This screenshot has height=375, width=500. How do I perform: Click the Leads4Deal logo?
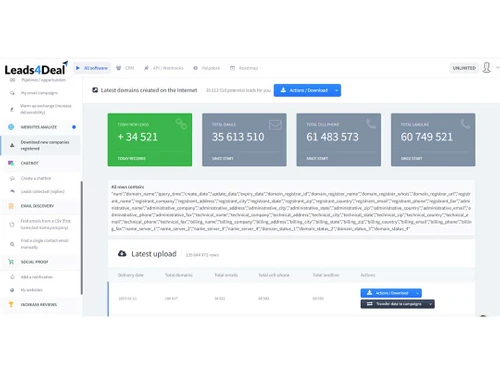36,68
